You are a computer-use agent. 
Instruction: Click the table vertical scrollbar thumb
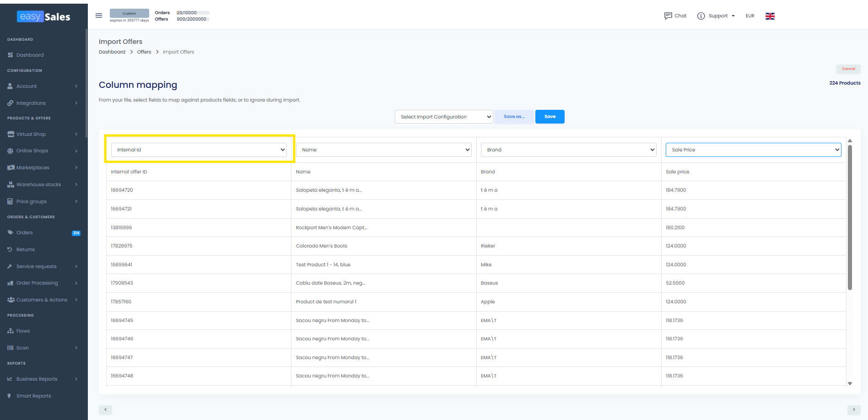coord(850,217)
